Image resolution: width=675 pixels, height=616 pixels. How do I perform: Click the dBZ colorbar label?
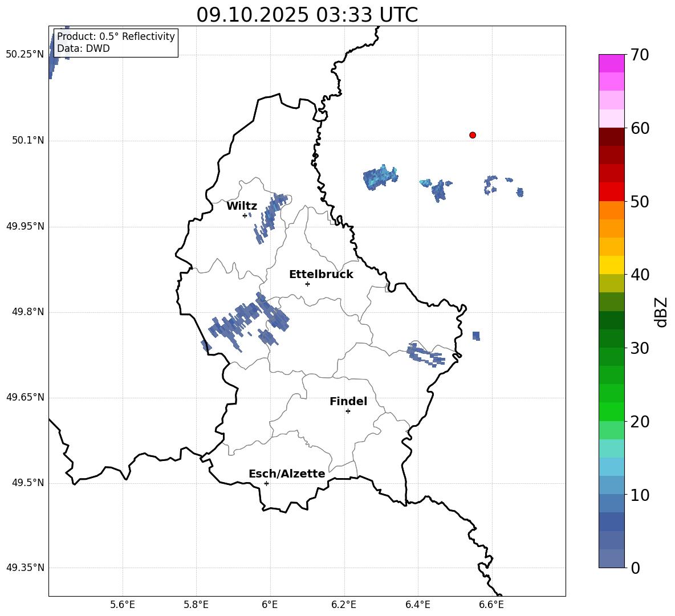660,312
